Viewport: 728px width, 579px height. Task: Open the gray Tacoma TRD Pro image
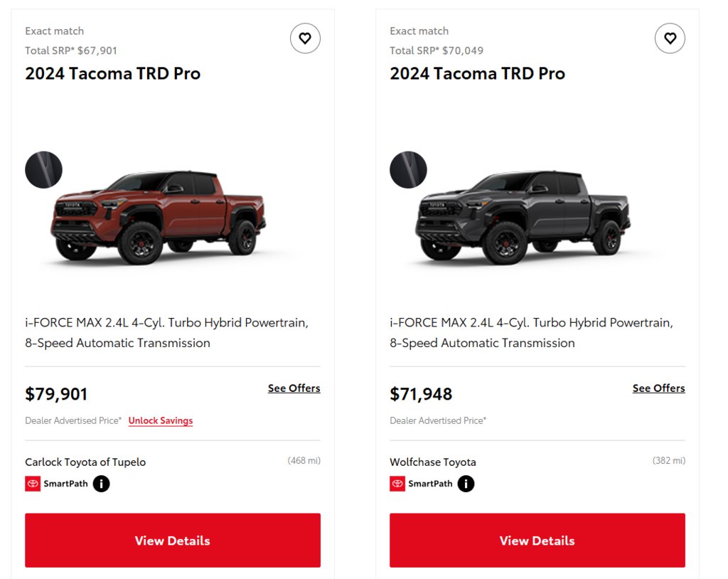coord(523,218)
